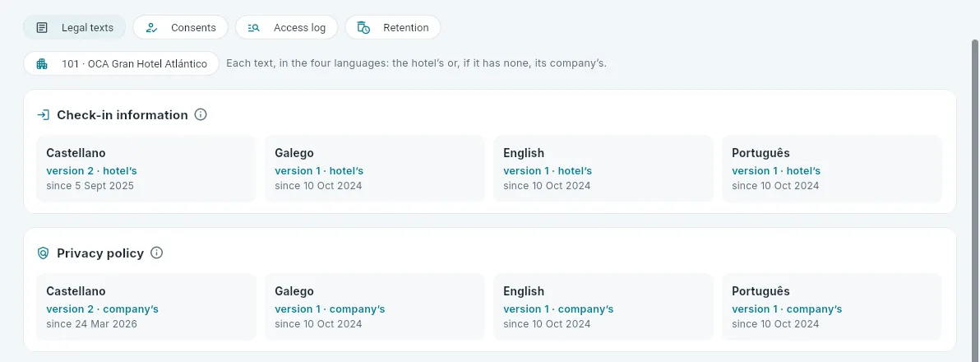980x362 pixels.
Task: Show info for Check-in information
Action: (201, 115)
